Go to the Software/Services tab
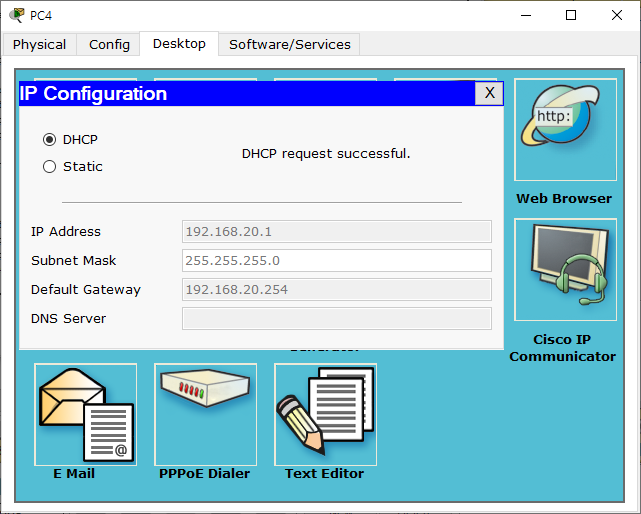Screen dimensions: 641x514 pyautogui.click(x=289, y=44)
